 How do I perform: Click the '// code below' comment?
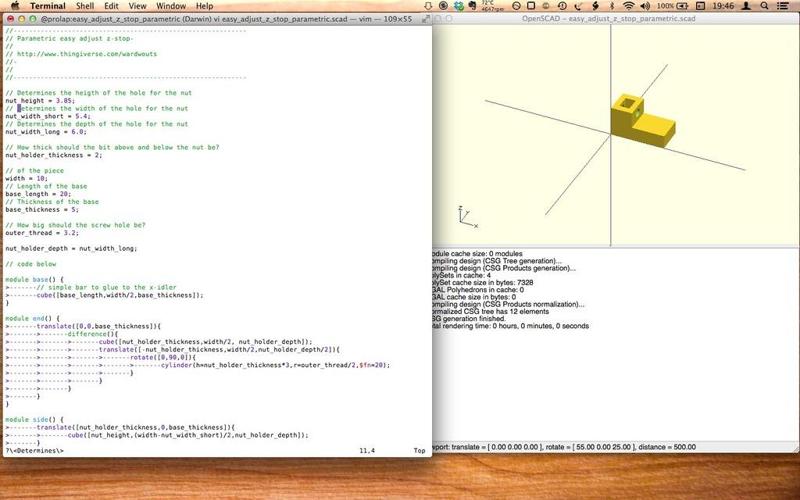tap(31, 264)
